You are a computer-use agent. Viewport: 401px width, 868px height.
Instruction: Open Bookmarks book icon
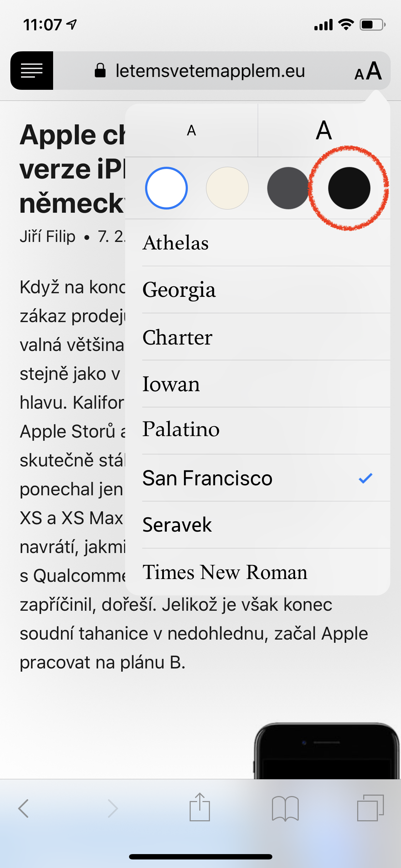[285, 808]
